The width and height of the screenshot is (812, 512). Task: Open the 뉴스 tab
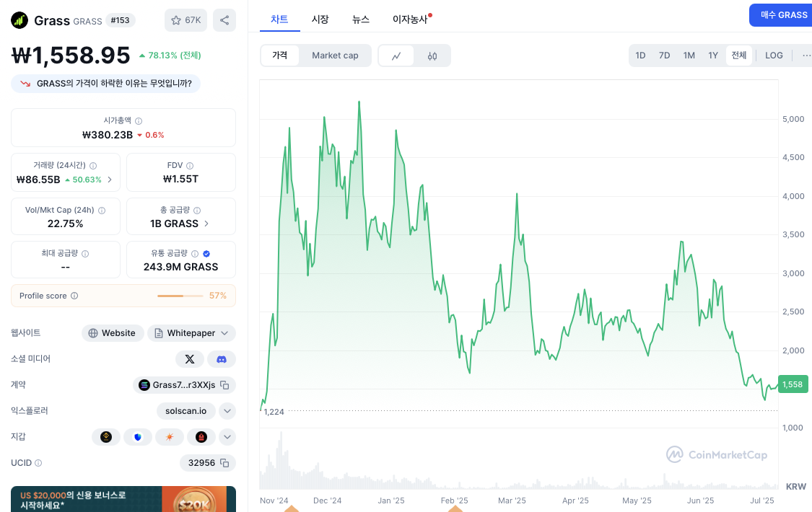tap(361, 19)
